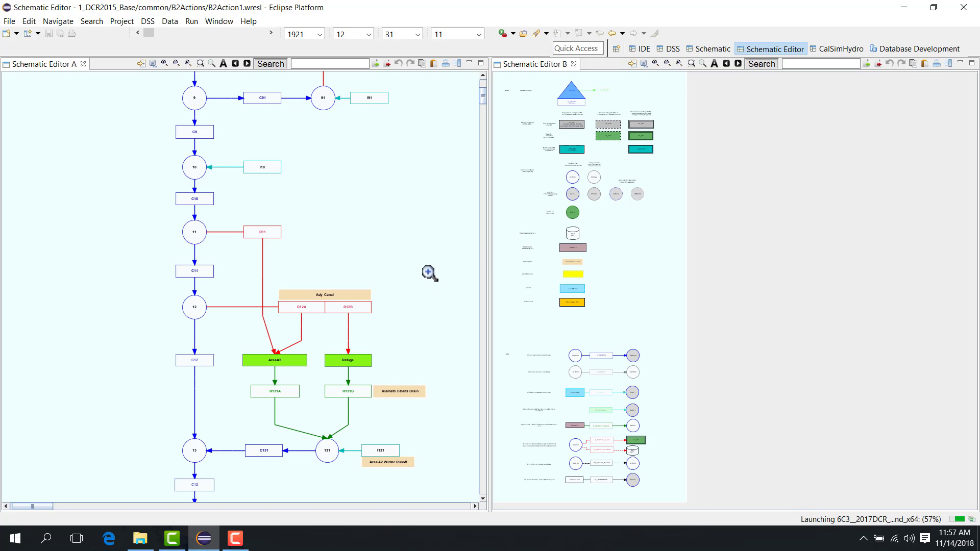Close the Schematic Editor B tab
980x551 pixels.
click(x=574, y=64)
